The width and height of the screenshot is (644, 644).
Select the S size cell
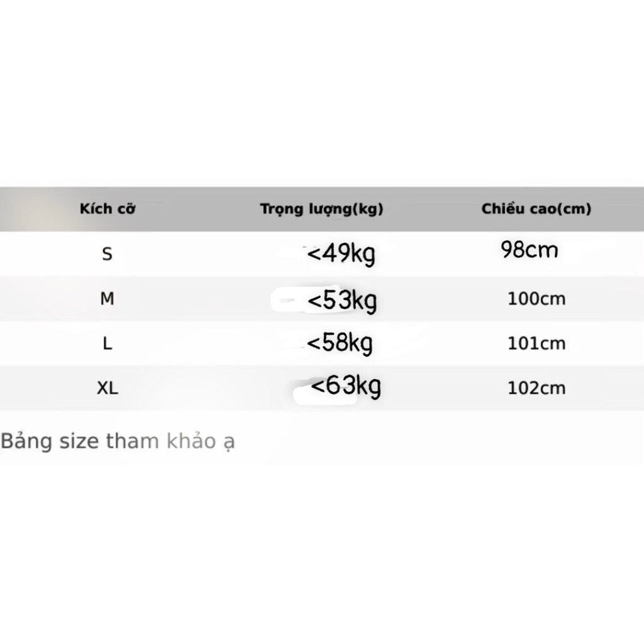[x=107, y=254]
